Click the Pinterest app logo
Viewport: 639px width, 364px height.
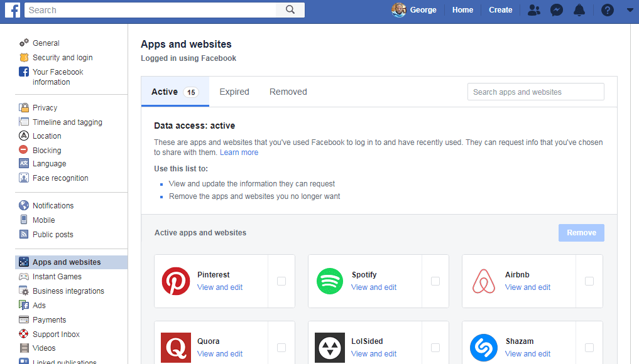point(176,281)
